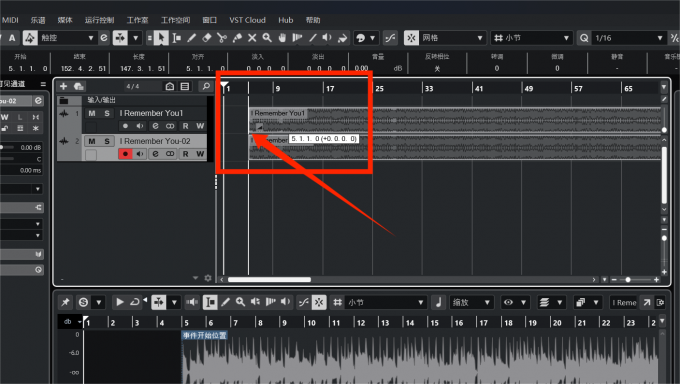Record-enable track I Remember You1
Viewport: 680px width, 384px height.
pyautogui.click(x=125, y=126)
